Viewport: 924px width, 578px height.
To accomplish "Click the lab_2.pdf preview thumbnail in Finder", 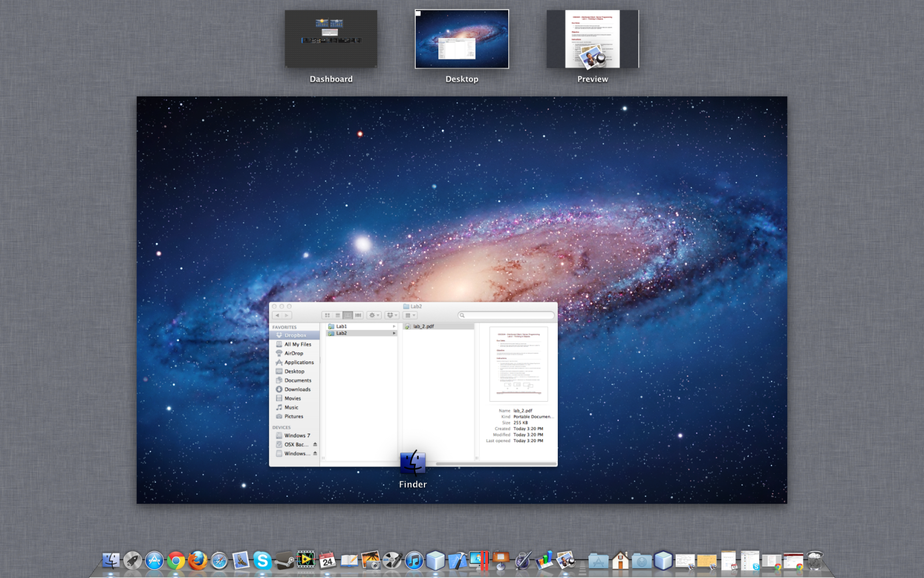I will [519, 364].
